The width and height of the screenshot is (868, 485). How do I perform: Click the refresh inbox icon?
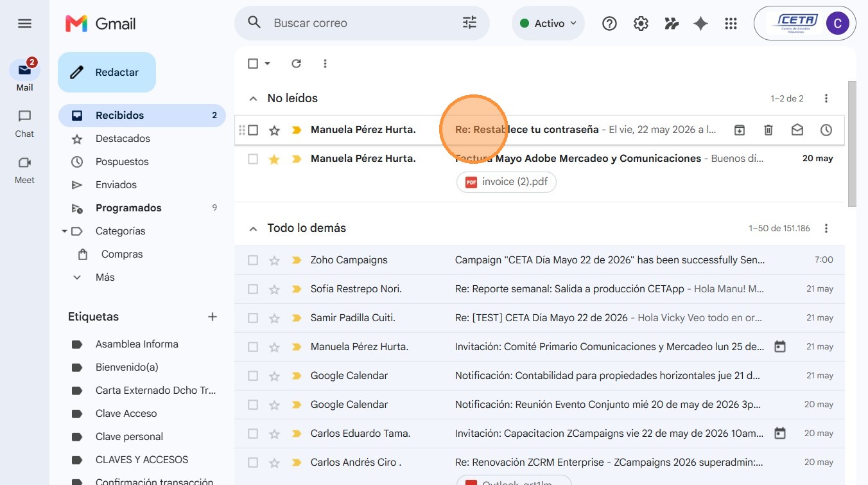pyautogui.click(x=296, y=64)
